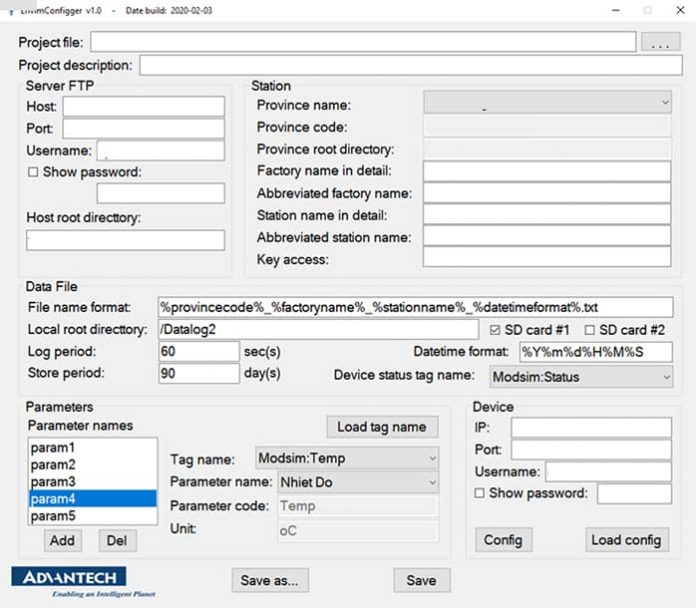This screenshot has height=608, width=696.
Task: Focus the Project file path field
Action: point(363,42)
